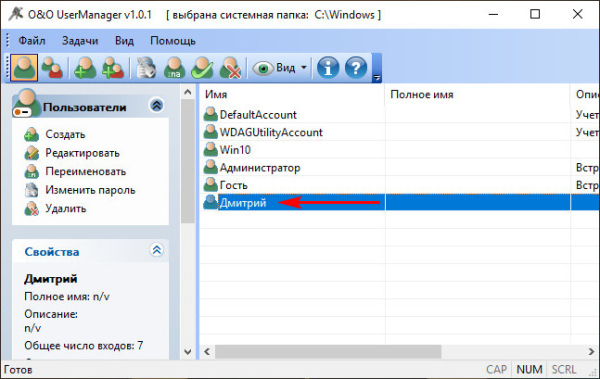
Task: Click the user icon next to Win10
Action: pyautogui.click(x=210, y=149)
